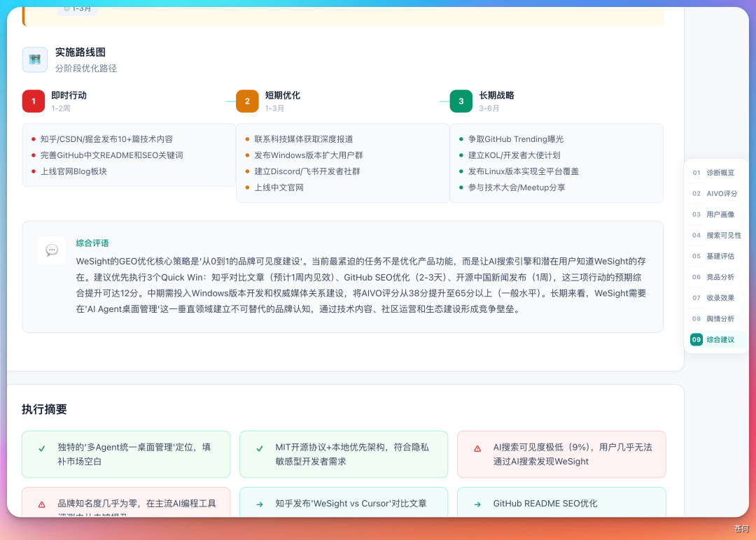This screenshot has width=756, height=540.
Task: Go to section 02 AIVO评分
Action: tap(714, 194)
